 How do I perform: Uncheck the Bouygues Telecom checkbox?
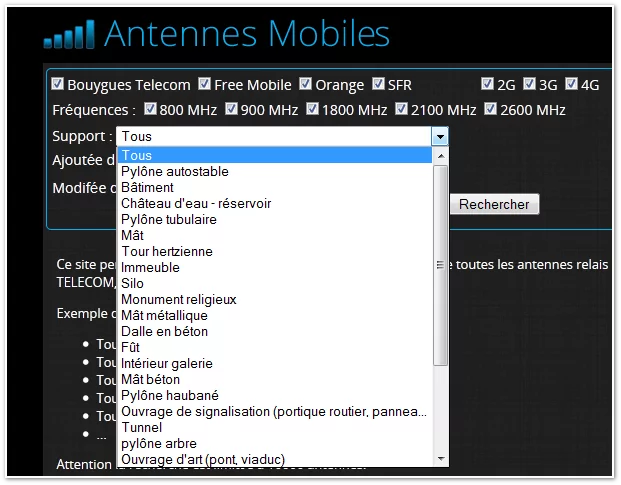point(58,84)
